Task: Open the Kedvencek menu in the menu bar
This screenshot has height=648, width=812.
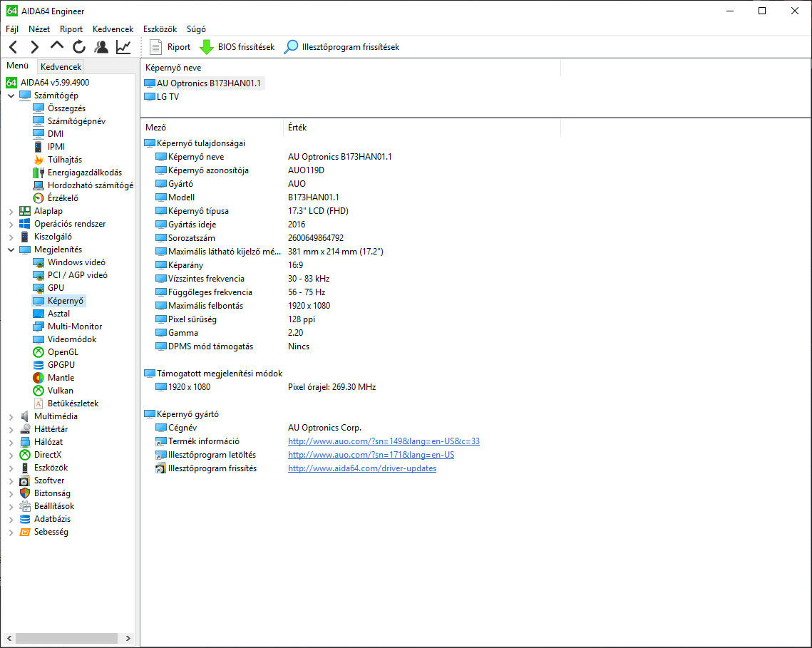Action: click(113, 29)
